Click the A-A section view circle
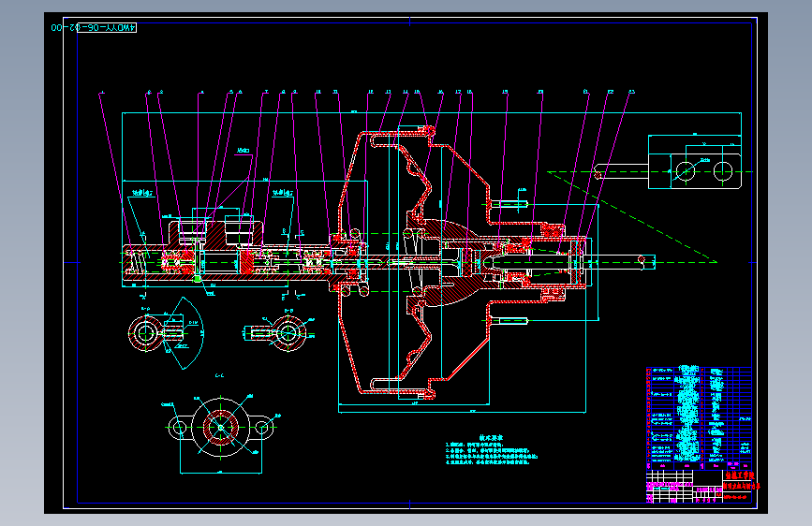 146,334
